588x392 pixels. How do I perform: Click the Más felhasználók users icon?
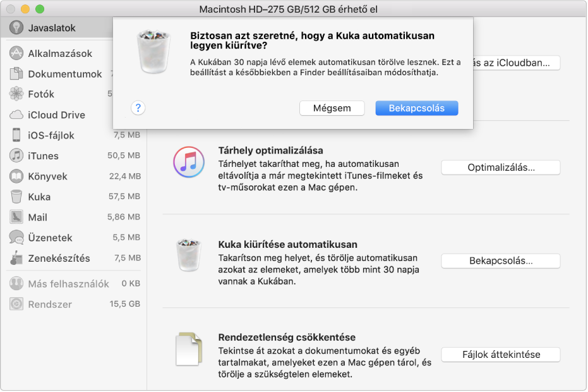coord(16,283)
